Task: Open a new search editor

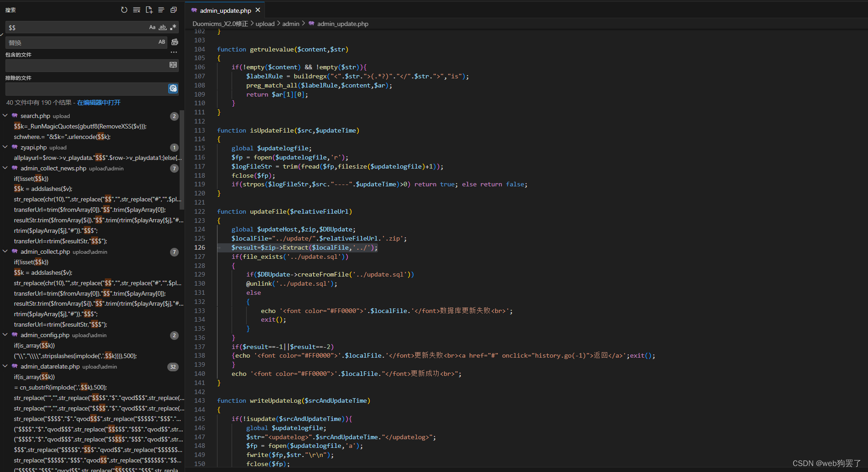Action: pyautogui.click(x=149, y=10)
